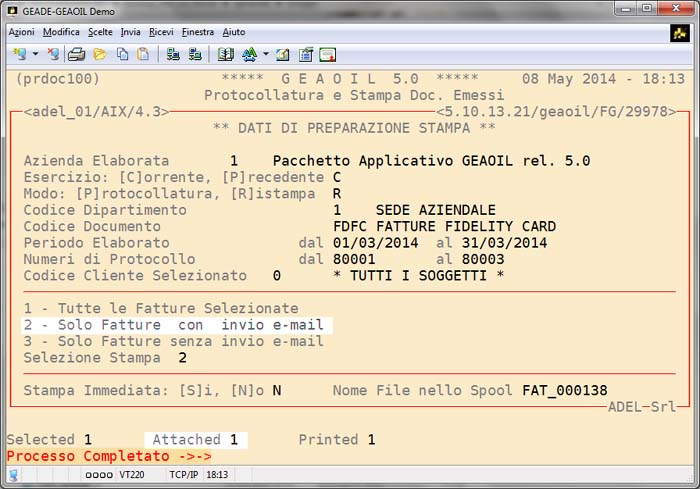Select option 2 Solo Fatture con invio e-mail
700x489 pixels.
tap(176, 325)
